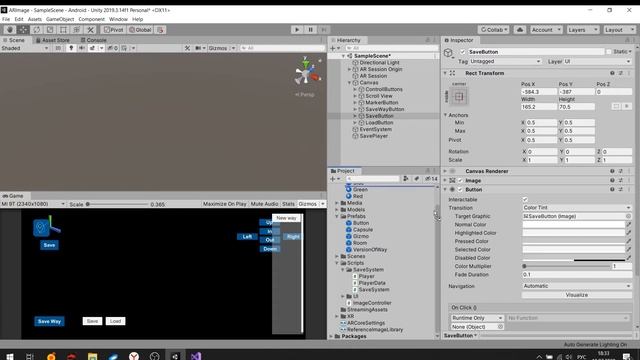
Task: Open Target Graphic object picker
Action: 628,216
